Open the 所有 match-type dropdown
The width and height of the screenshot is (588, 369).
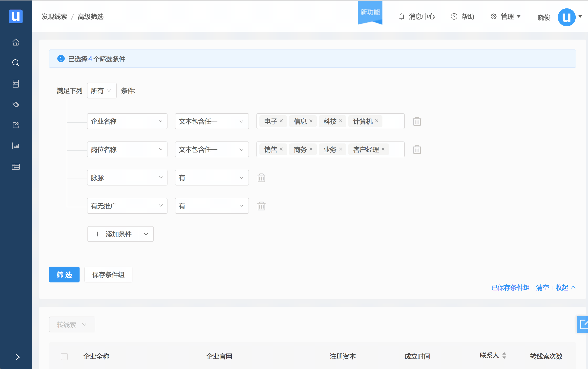pos(102,91)
